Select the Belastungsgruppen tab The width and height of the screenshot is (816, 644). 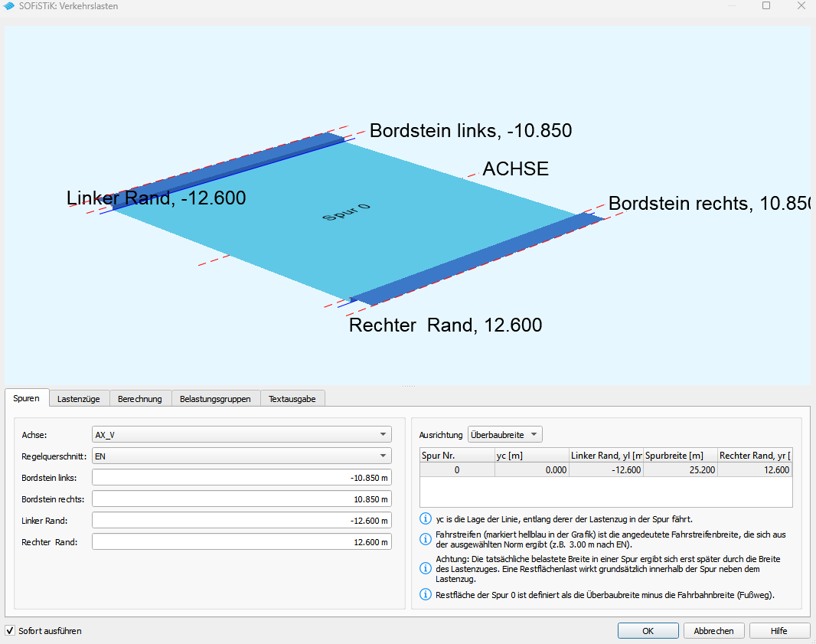coord(215,399)
